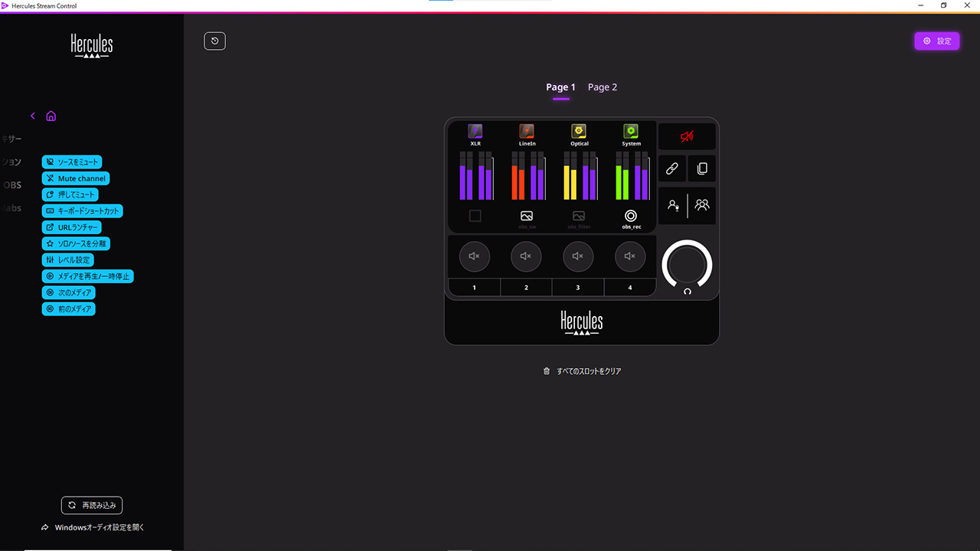Viewport: 980px width, 551px height.
Task: Click slot number 1 button
Action: click(x=475, y=288)
